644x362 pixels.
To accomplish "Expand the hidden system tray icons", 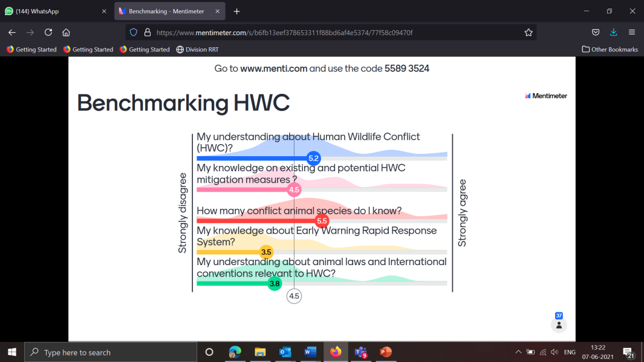I will pos(518,352).
